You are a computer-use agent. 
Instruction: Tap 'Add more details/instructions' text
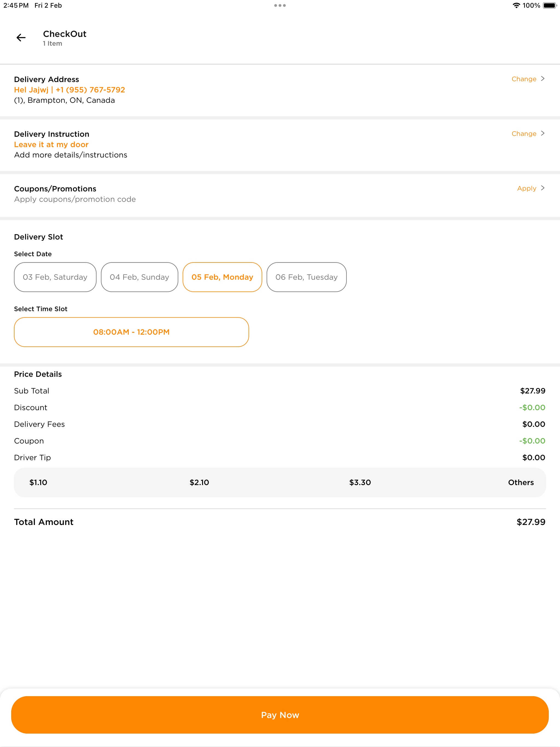(71, 155)
